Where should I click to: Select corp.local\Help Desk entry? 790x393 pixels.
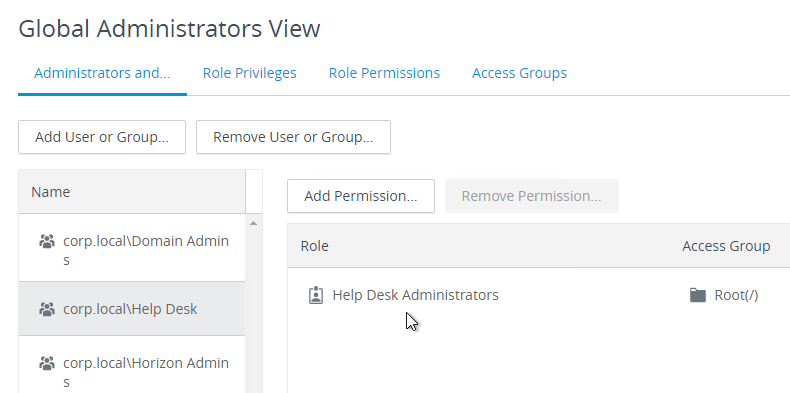click(132, 309)
